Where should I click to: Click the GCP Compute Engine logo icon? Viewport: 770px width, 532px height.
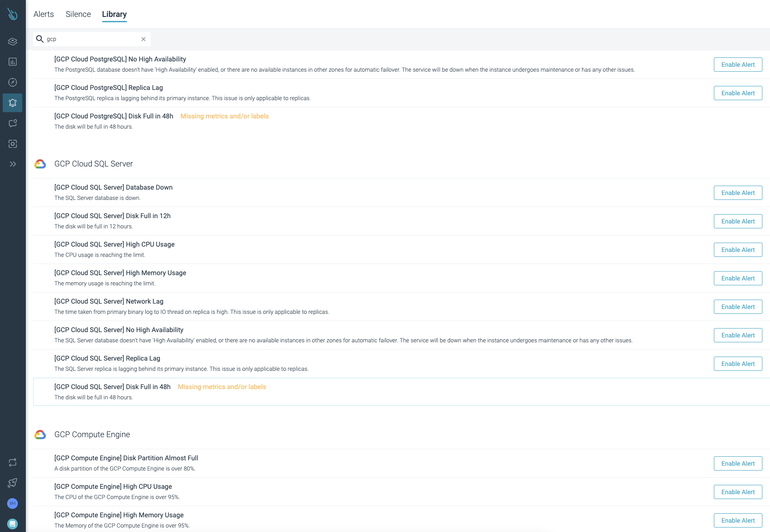40,435
